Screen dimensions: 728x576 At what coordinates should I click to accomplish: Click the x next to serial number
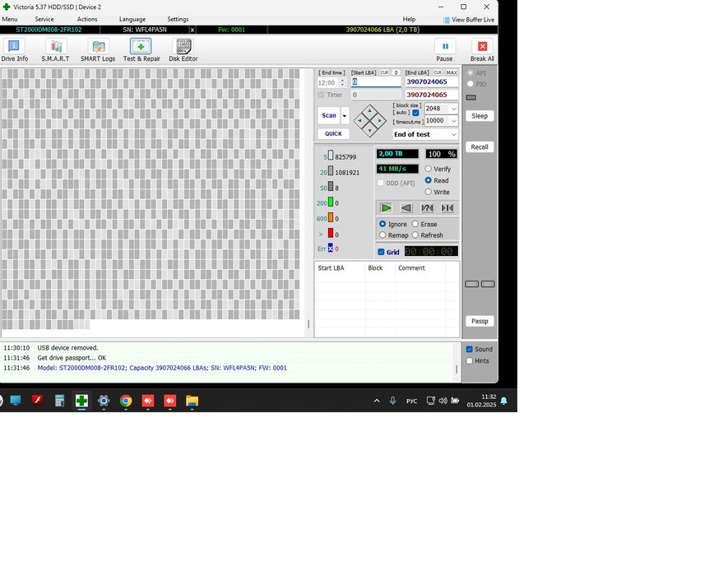[x=192, y=30]
